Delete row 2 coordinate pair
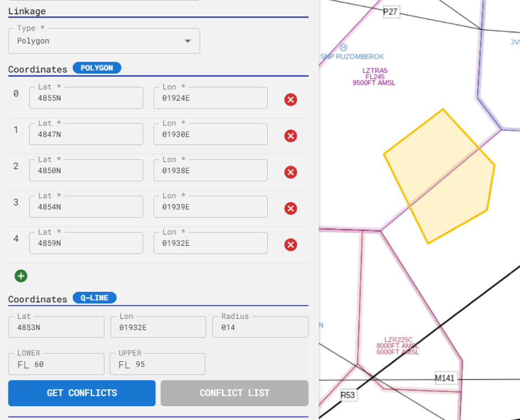This screenshot has height=420, width=520. coord(290,172)
